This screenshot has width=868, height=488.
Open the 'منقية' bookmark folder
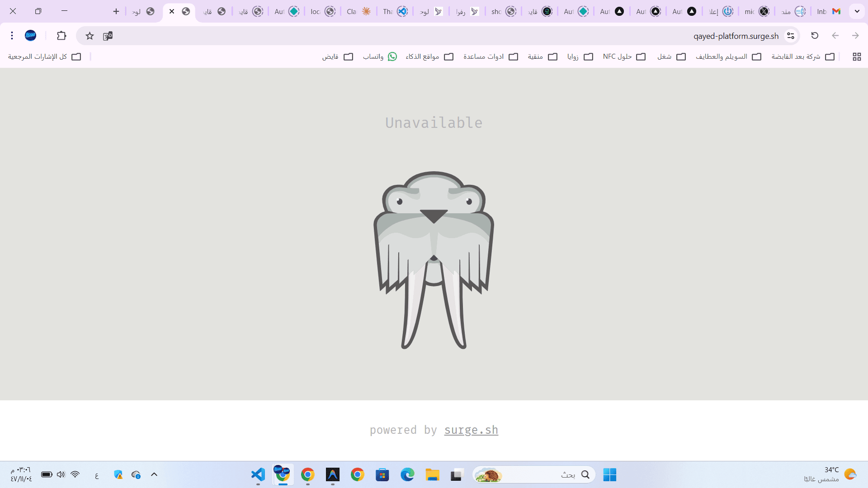point(542,56)
